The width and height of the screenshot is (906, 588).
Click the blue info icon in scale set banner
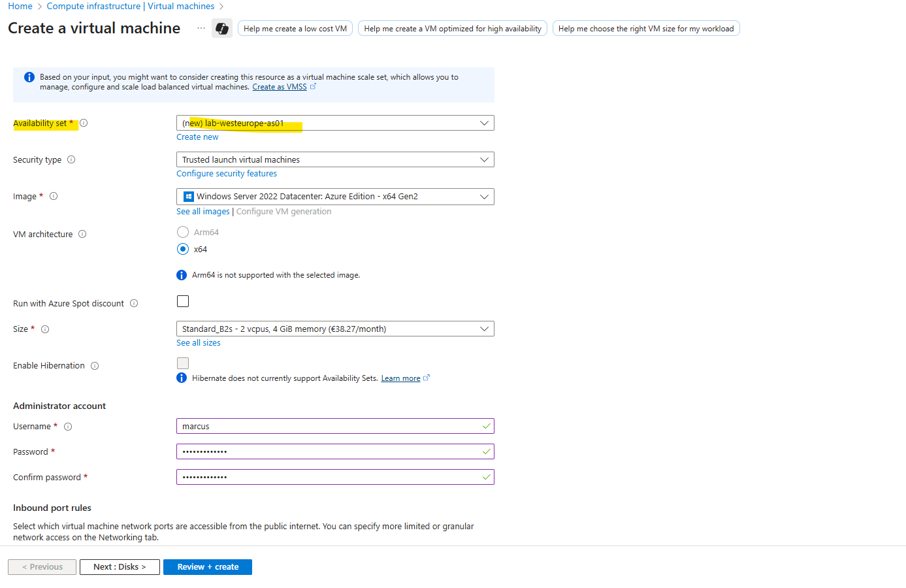29,77
